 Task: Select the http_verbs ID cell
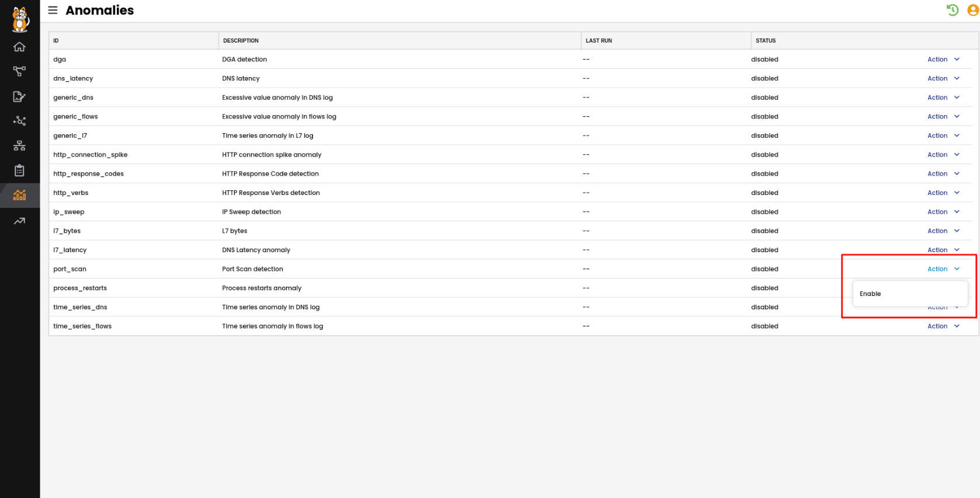71,193
